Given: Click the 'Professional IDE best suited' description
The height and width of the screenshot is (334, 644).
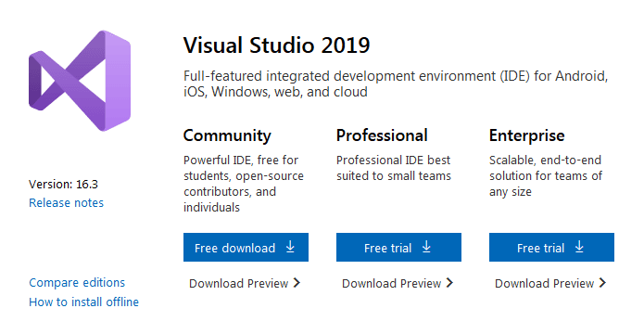Looking at the screenshot, I should click(394, 168).
